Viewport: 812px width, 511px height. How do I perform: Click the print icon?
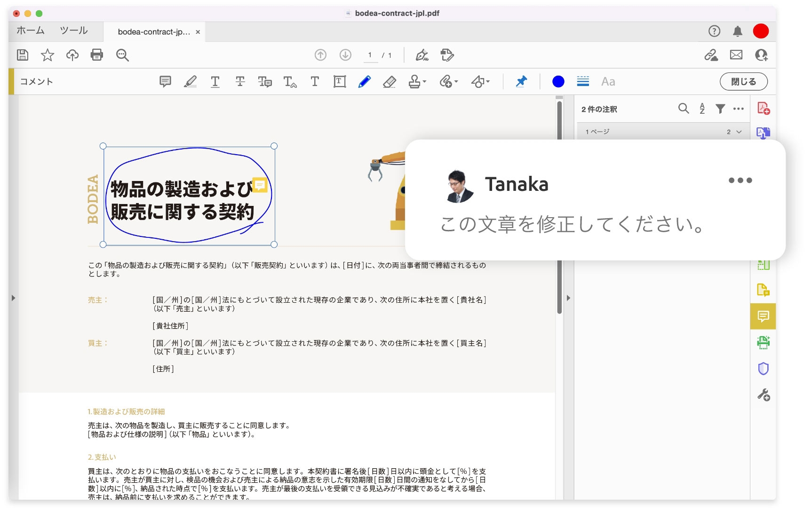click(97, 55)
